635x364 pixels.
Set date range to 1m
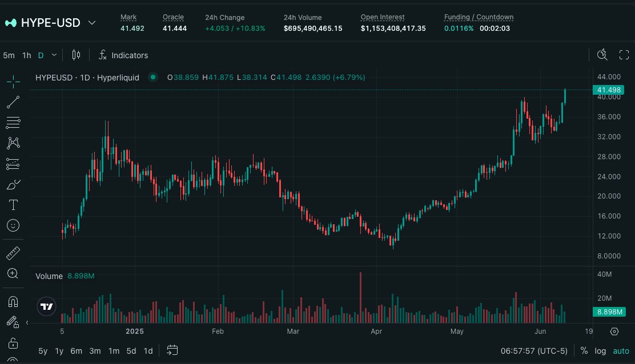114,351
